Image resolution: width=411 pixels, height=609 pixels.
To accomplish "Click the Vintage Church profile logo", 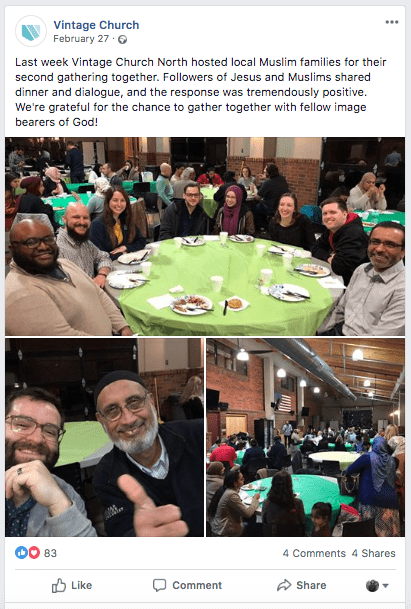I will 31,31.
